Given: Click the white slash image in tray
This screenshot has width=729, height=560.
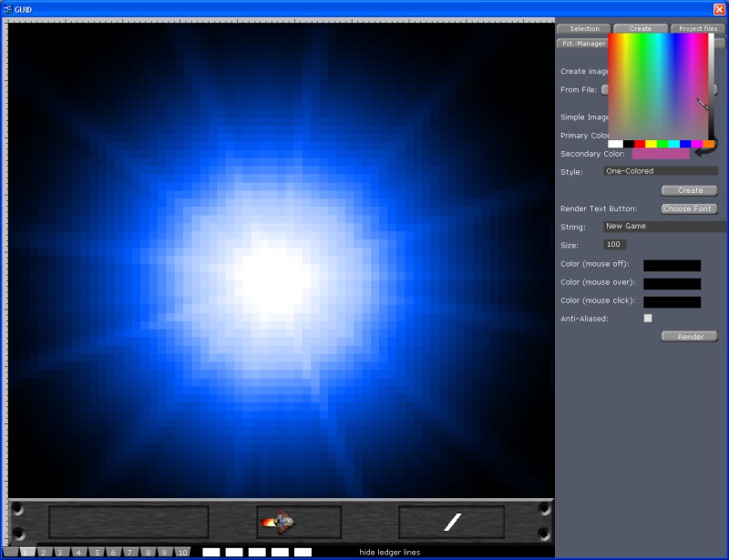Looking at the screenshot, I should tap(452, 522).
